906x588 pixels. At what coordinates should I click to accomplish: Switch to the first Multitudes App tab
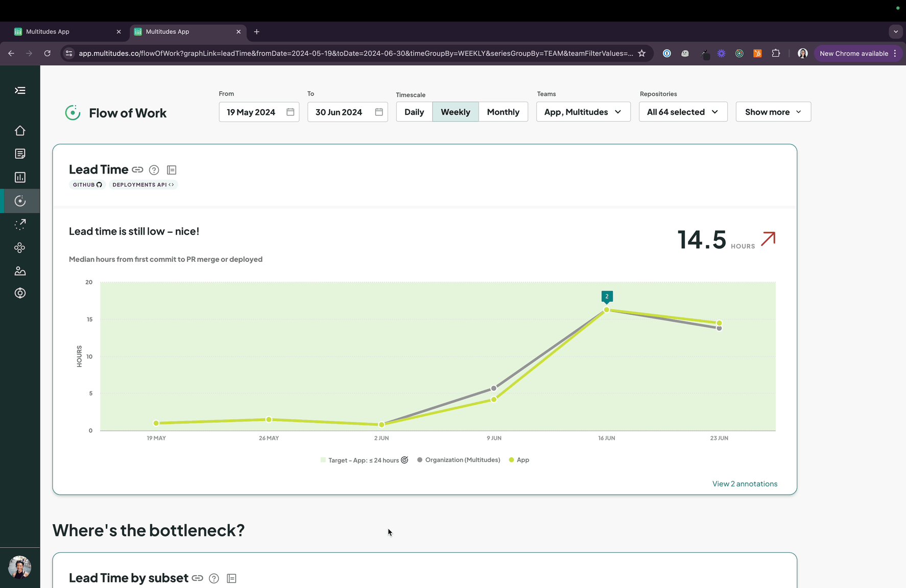pos(61,31)
